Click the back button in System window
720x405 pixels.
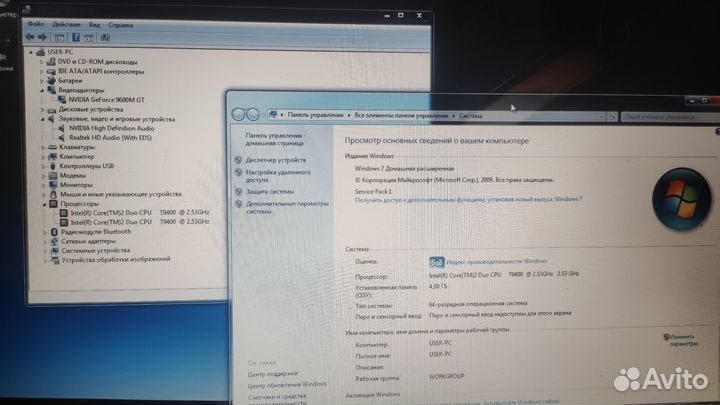(x=238, y=114)
